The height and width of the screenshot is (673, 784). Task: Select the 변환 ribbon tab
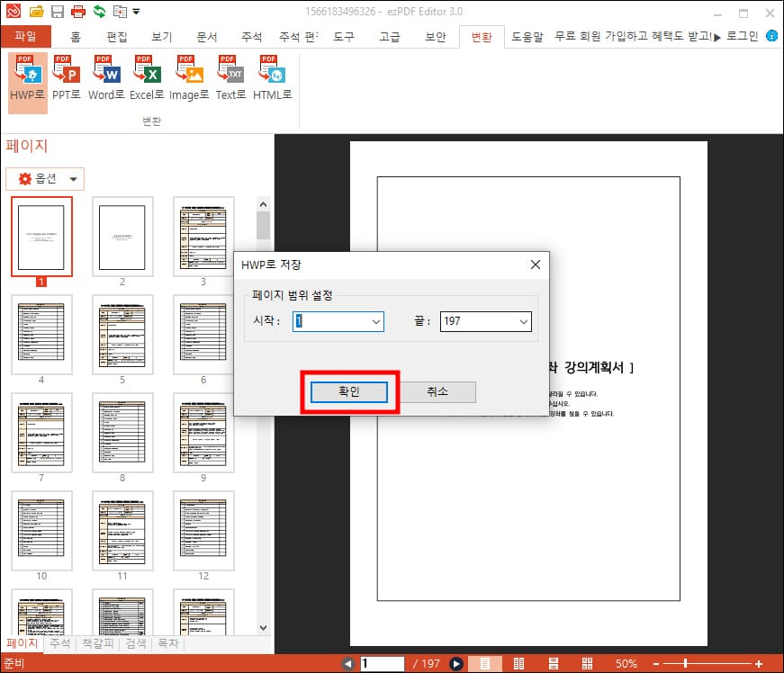[x=482, y=37]
